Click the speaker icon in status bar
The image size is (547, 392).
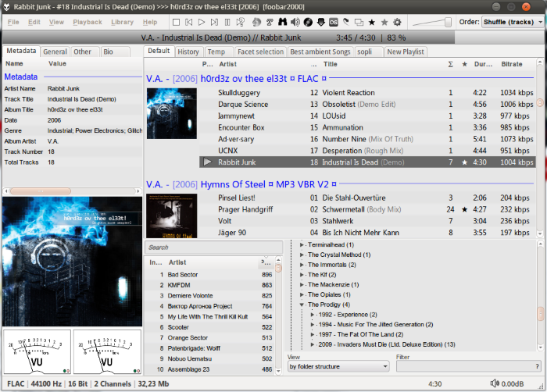click(496, 383)
